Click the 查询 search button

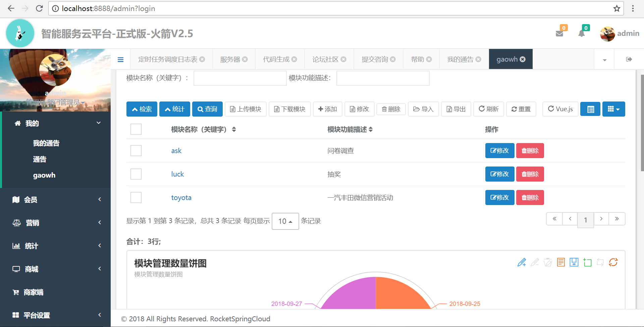(x=207, y=109)
